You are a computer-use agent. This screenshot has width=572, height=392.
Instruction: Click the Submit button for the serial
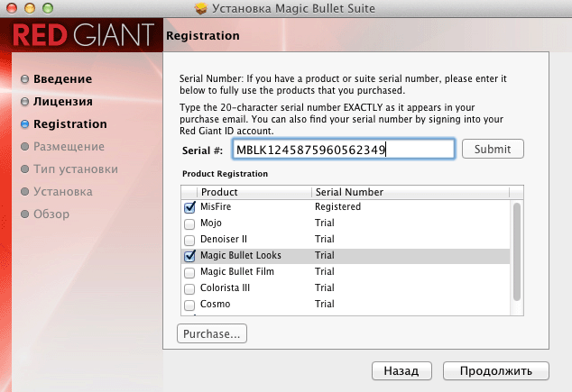click(x=493, y=149)
